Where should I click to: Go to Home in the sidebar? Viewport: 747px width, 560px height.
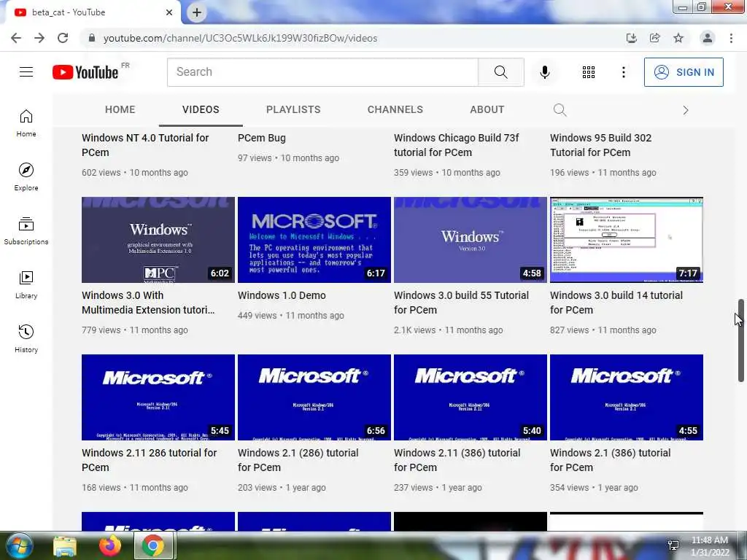(26, 122)
